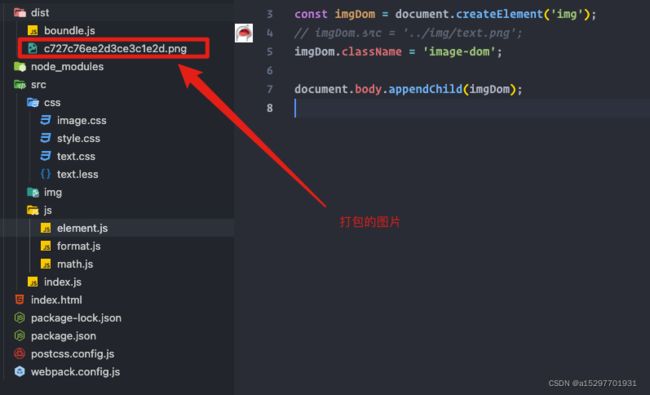Screen dimensions: 650x395
Task: Click the npm icon beside package-lock.json
Action: 19,318
